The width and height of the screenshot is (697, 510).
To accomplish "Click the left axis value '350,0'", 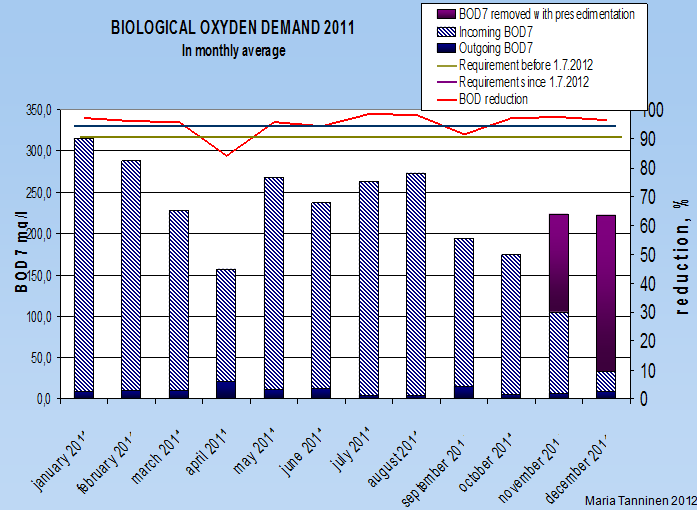I will (x=39, y=110).
